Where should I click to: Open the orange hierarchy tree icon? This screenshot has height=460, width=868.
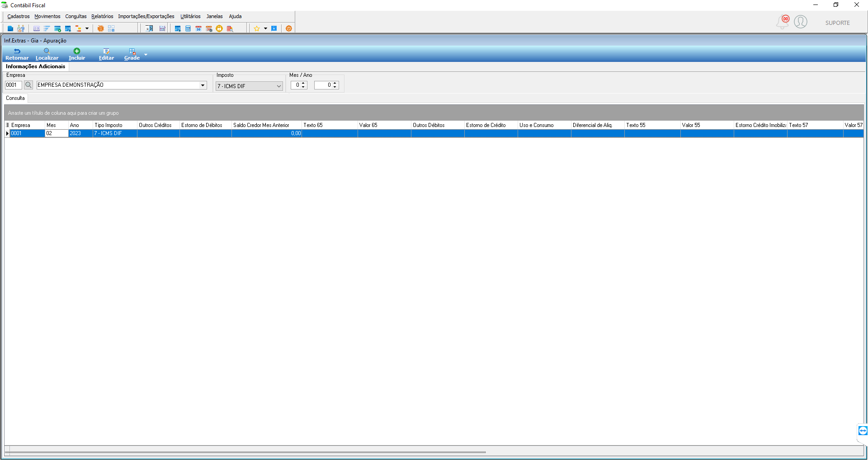click(78, 28)
